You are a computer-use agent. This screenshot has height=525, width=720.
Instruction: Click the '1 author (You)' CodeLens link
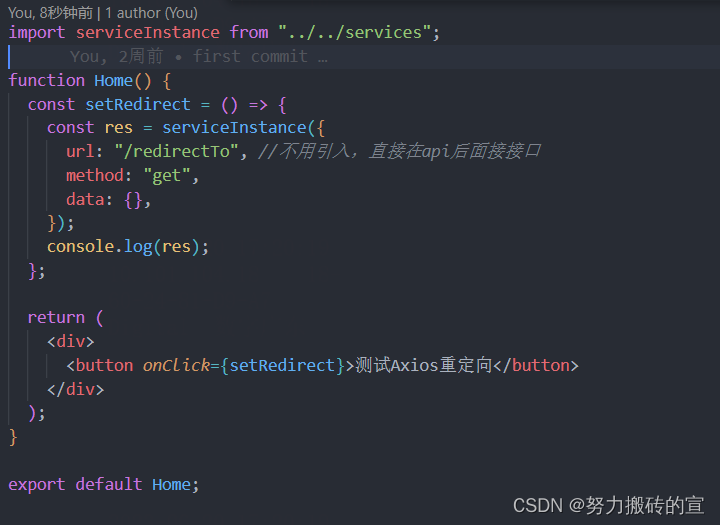coord(151,13)
